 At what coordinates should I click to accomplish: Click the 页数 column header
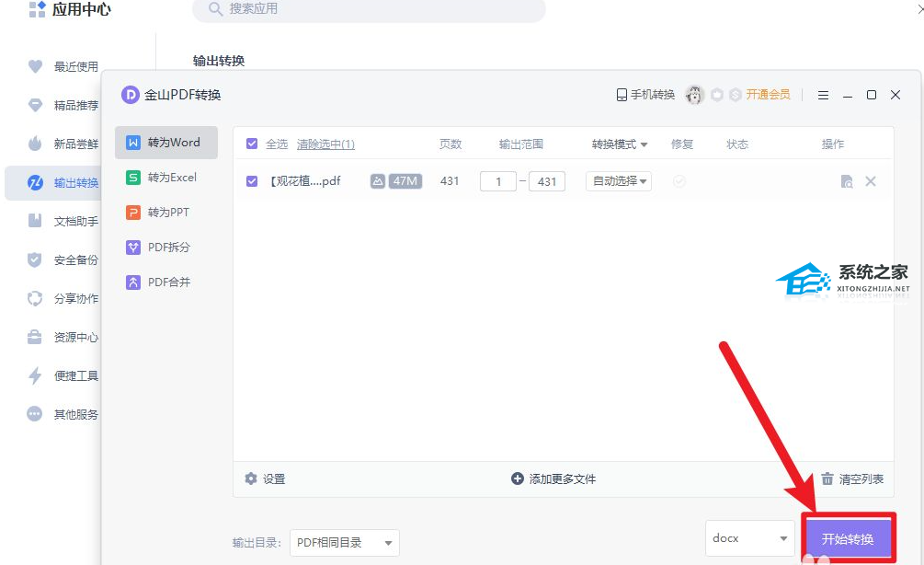451,144
